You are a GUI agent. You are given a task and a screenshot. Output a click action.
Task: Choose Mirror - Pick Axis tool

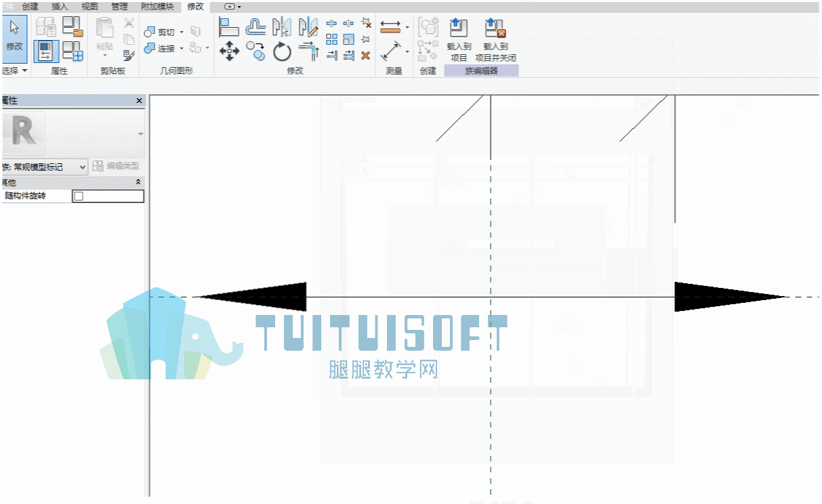tap(281, 27)
